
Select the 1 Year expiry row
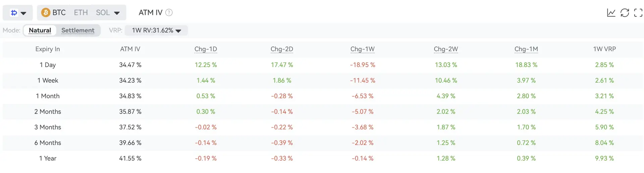(x=323, y=158)
